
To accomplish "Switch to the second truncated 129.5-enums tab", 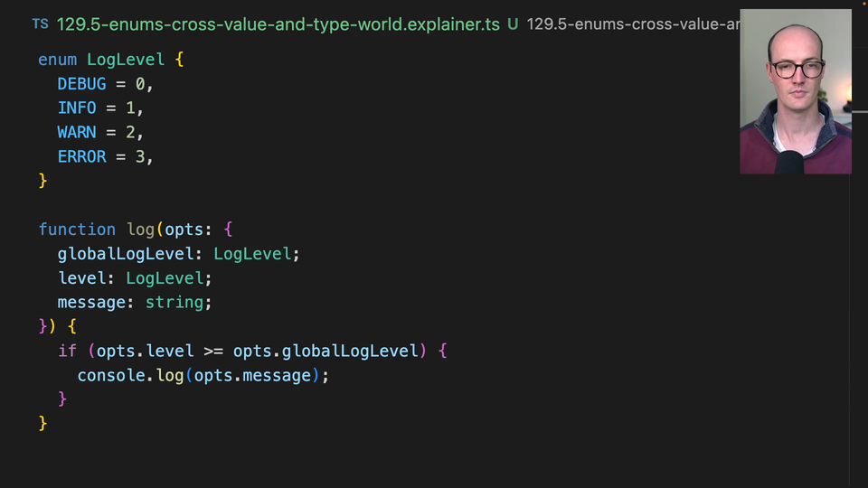I will [633, 24].
